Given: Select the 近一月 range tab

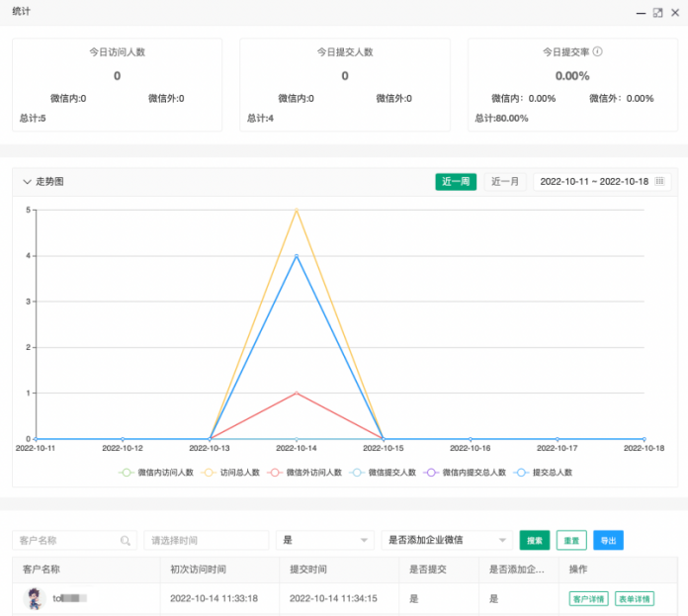Looking at the screenshot, I should (505, 182).
